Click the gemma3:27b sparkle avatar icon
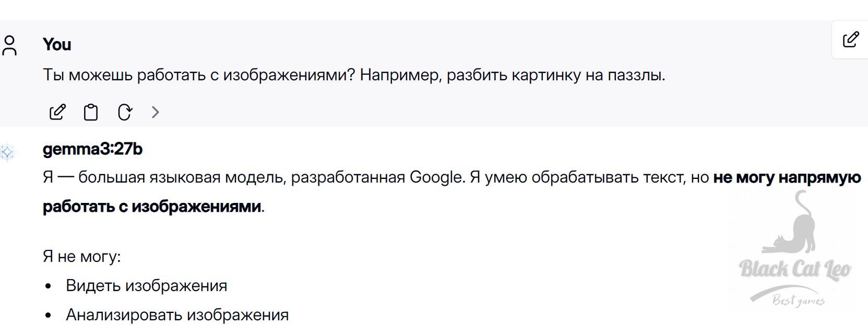 pos(7,152)
